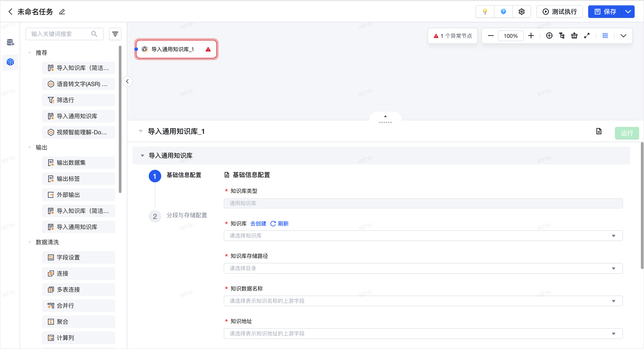This screenshot has width=644, height=349.
Task: Toggle the blue grid dots icon
Action: click(605, 36)
